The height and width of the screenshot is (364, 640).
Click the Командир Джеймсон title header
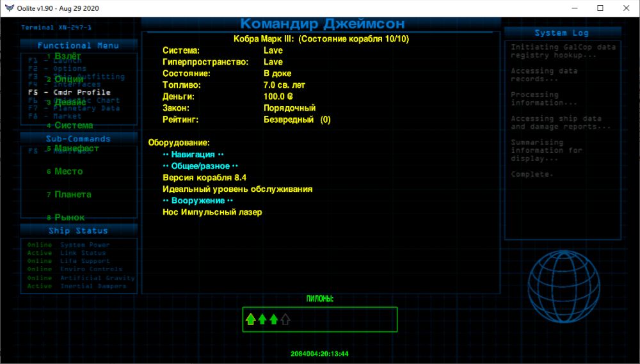click(x=322, y=24)
